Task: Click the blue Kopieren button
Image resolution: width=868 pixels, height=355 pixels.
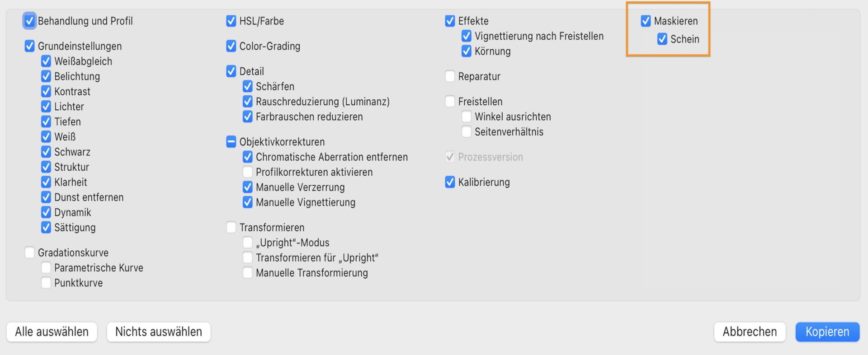Action: 827,332
